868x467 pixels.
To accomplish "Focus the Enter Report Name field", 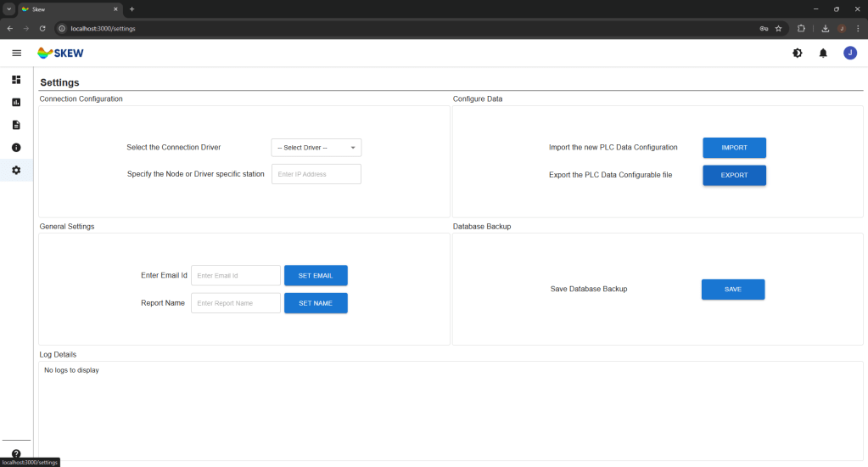I will click(x=235, y=303).
